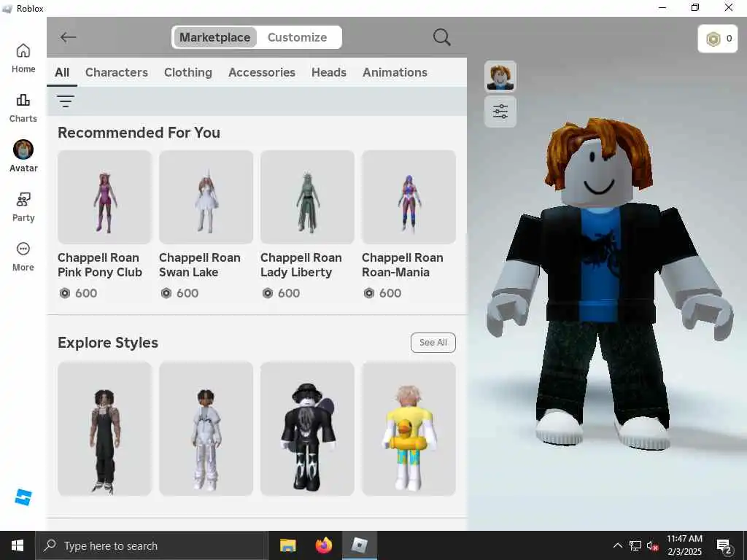
Task: Select the All tab
Action: [62, 72]
